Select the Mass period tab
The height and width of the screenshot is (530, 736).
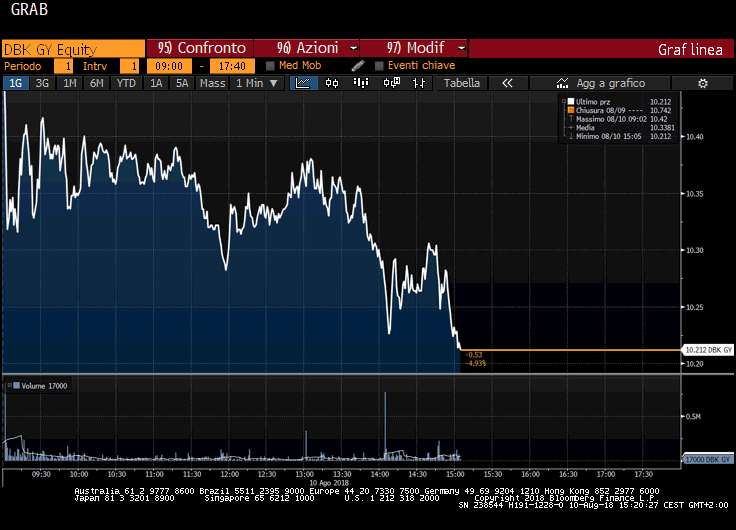[x=213, y=83]
